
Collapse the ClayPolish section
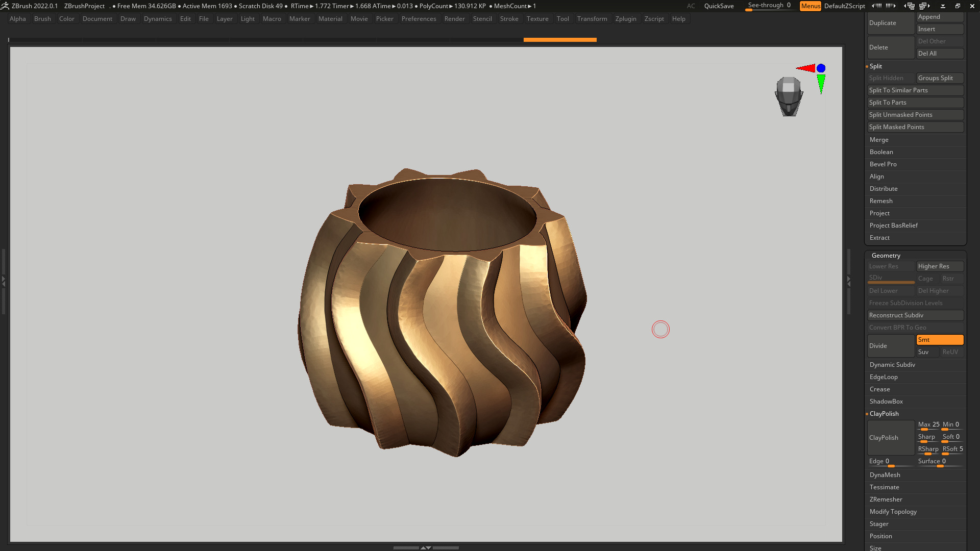884,414
